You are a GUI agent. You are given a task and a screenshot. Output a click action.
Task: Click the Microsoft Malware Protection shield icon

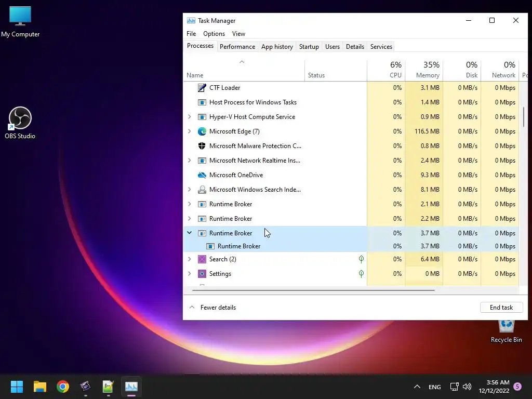[202, 146]
